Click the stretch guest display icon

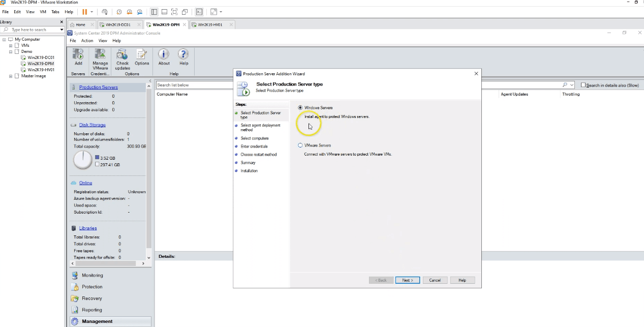click(x=213, y=12)
